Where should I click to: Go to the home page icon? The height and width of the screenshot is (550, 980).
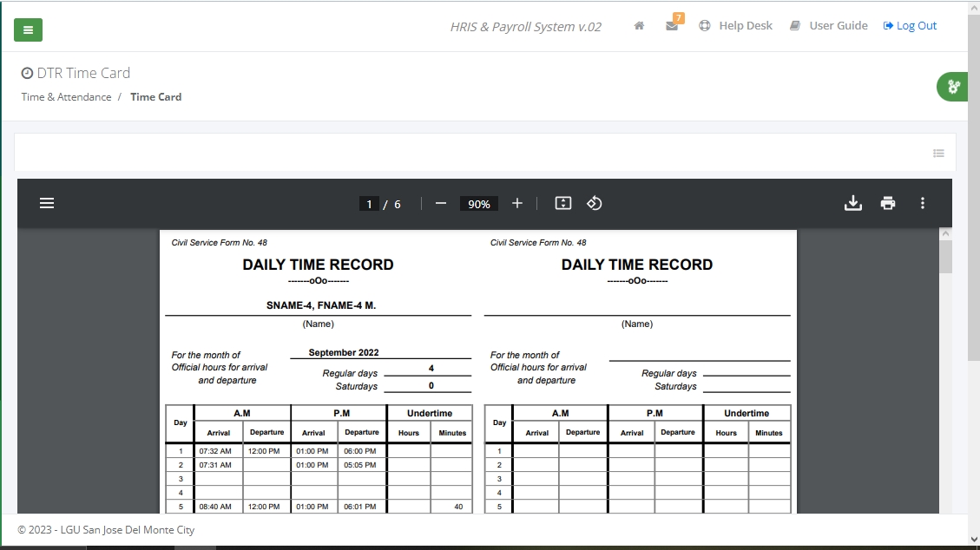639,26
